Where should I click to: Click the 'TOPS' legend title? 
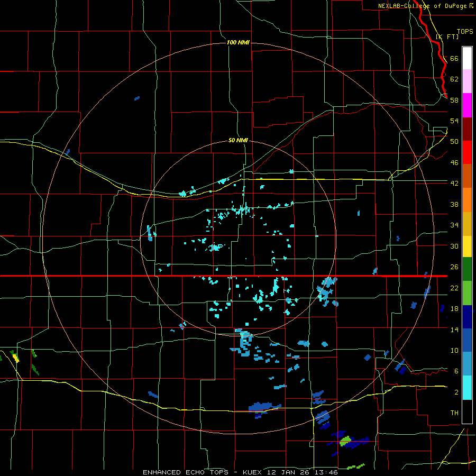click(465, 31)
